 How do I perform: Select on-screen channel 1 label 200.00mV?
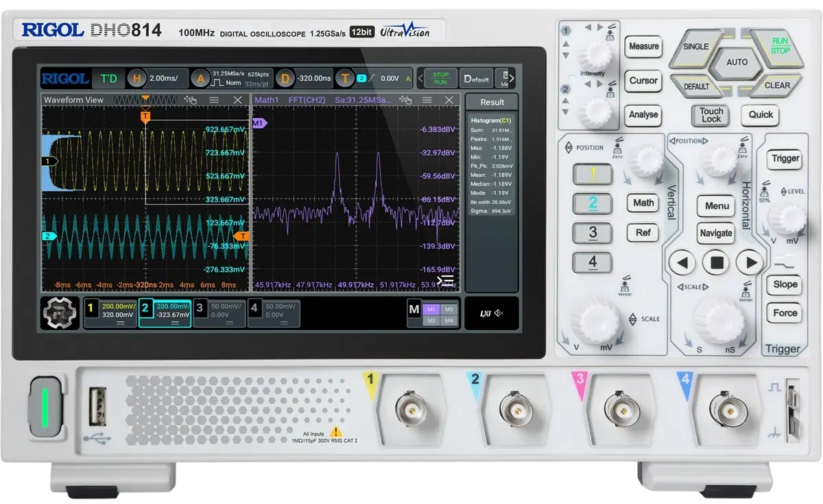[110, 313]
